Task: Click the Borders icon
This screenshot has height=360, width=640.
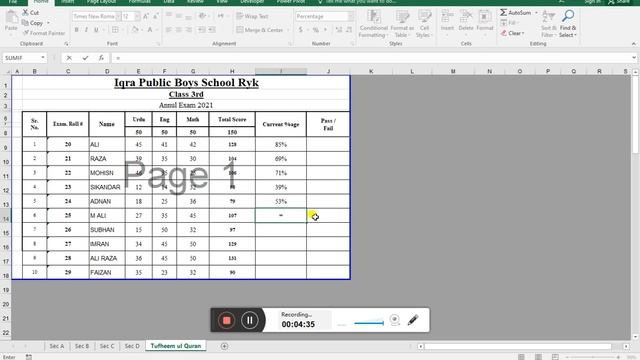Action: click(115, 30)
